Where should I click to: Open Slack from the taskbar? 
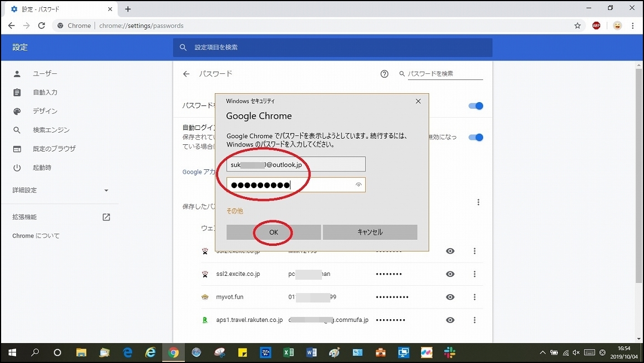[450, 352]
